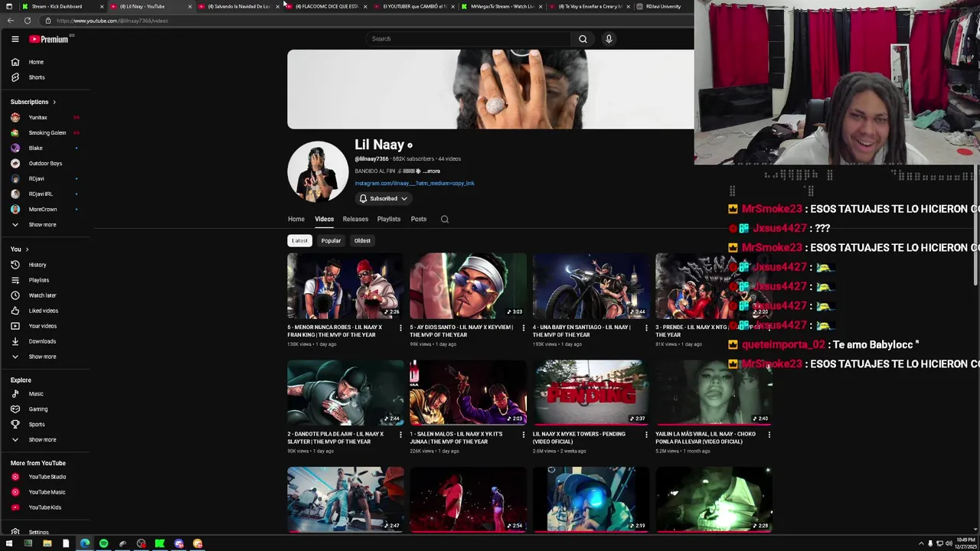Select the Latest filter chip
Viewport: 980px width, 551px height.
(x=299, y=240)
